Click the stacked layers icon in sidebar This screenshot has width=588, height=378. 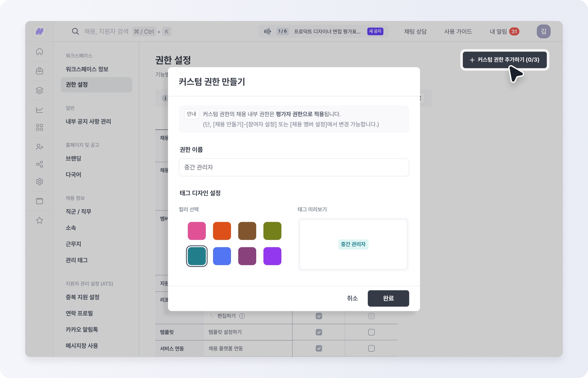[39, 90]
